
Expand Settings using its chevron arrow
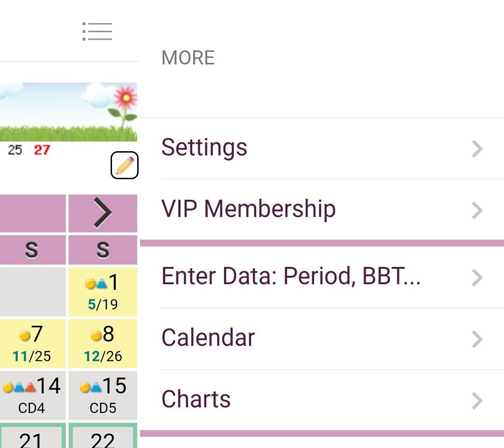[x=477, y=149]
